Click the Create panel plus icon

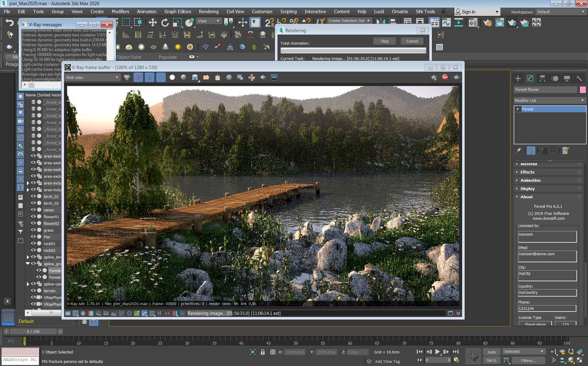(518, 78)
